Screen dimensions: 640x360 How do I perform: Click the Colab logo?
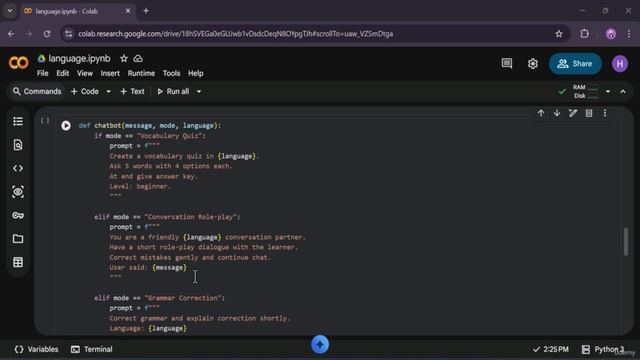click(x=18, y=63)
